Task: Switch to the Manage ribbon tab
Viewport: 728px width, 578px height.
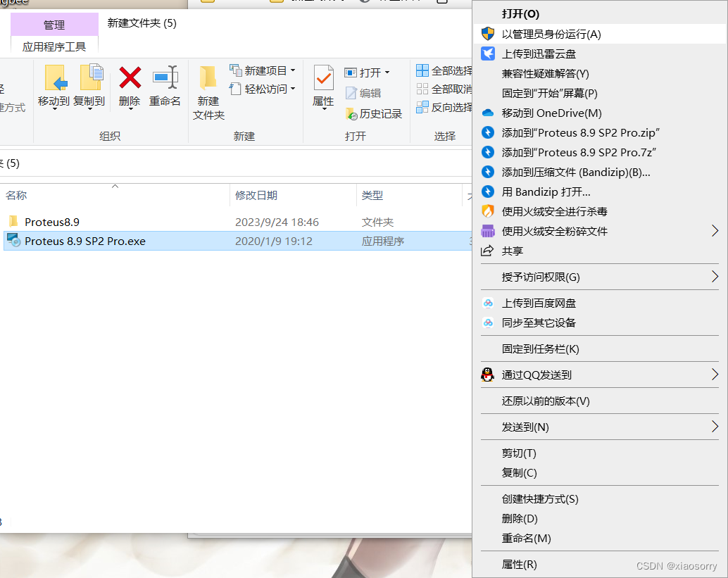Action: 54,25
